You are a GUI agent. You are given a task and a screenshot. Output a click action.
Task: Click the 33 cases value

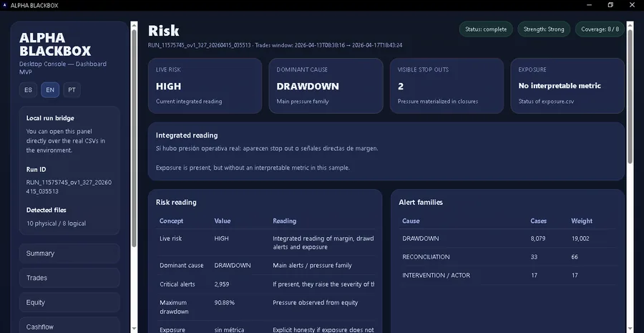pyautogui.click(x=534, y=257)
